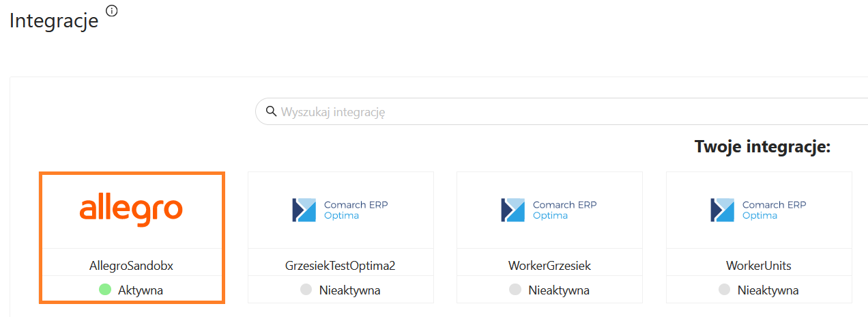Click Nieaktywna label under GrzesiekTestOptima2
Image resolution: width=868 pixels, height=317 pixels.
[349, 290]
